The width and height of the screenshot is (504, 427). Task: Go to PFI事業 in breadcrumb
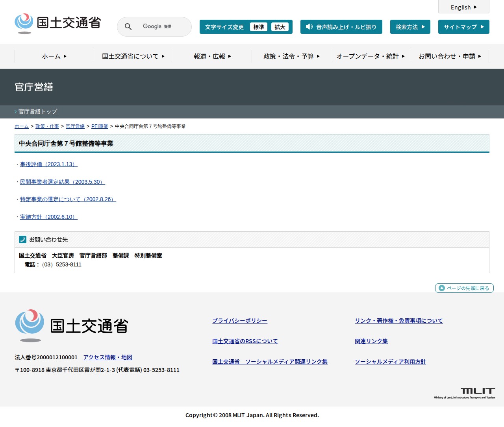100,126
